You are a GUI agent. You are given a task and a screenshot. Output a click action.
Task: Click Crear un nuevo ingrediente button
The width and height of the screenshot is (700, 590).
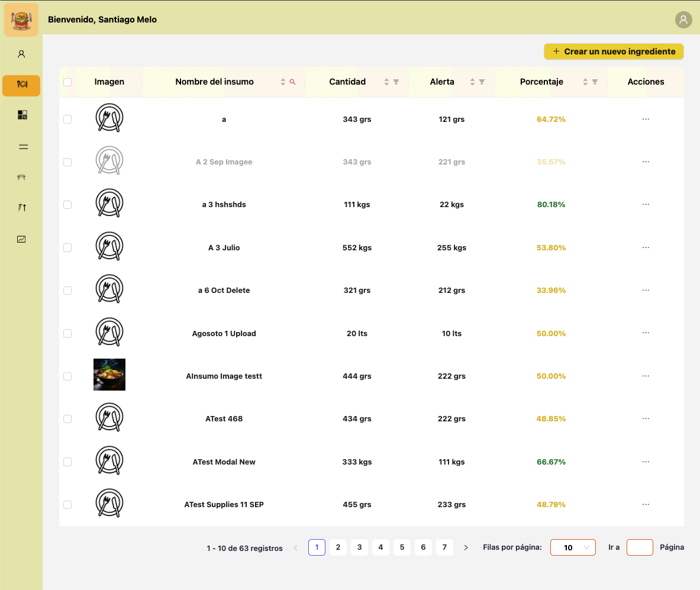pos(614,51)
